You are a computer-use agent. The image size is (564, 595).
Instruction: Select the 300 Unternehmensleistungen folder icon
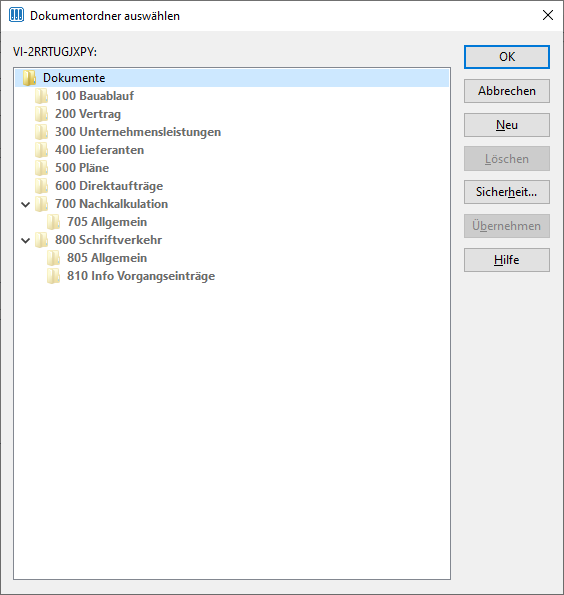point(41,132)
